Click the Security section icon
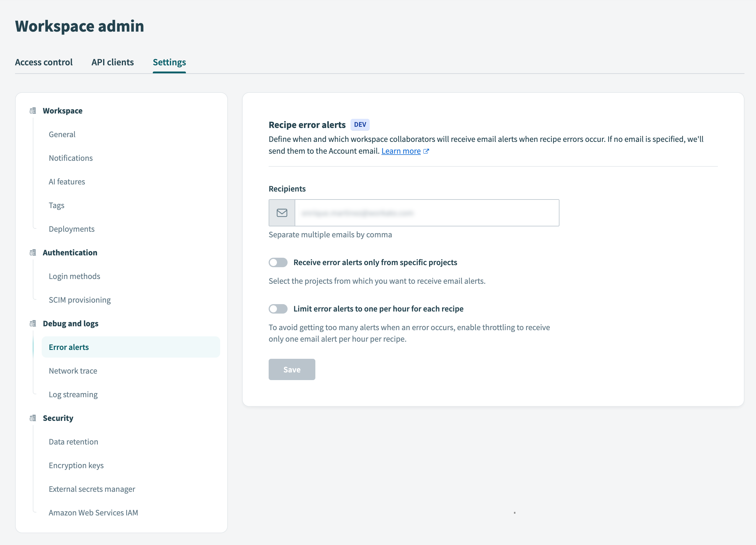 (x=33, y=418)
